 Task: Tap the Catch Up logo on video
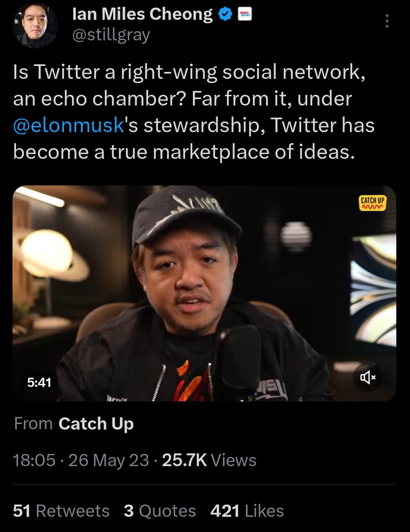tap(373, 203)
